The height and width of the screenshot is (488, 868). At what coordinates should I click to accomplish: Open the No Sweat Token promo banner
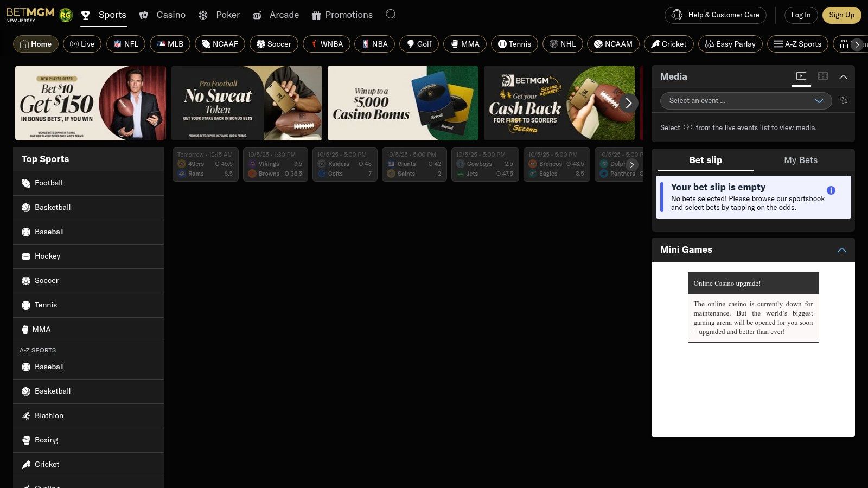click(x=246, y=103)
